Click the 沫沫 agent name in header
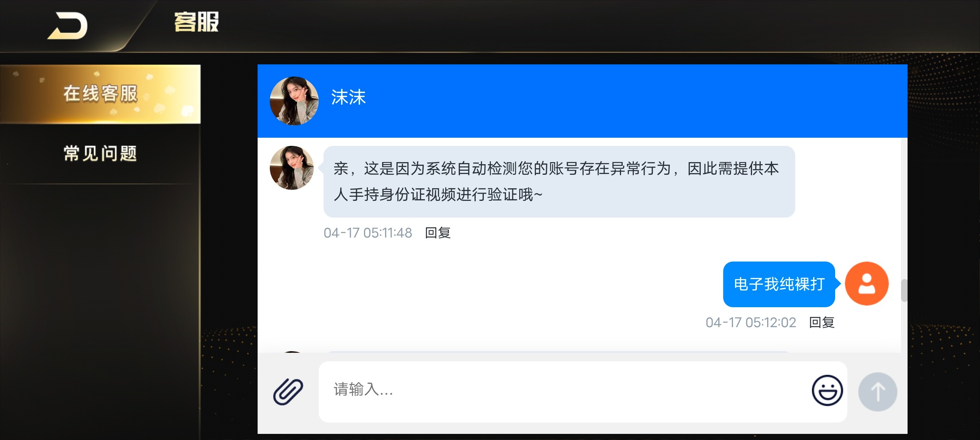This screenshot has height=440, width=980. (348, 97)
